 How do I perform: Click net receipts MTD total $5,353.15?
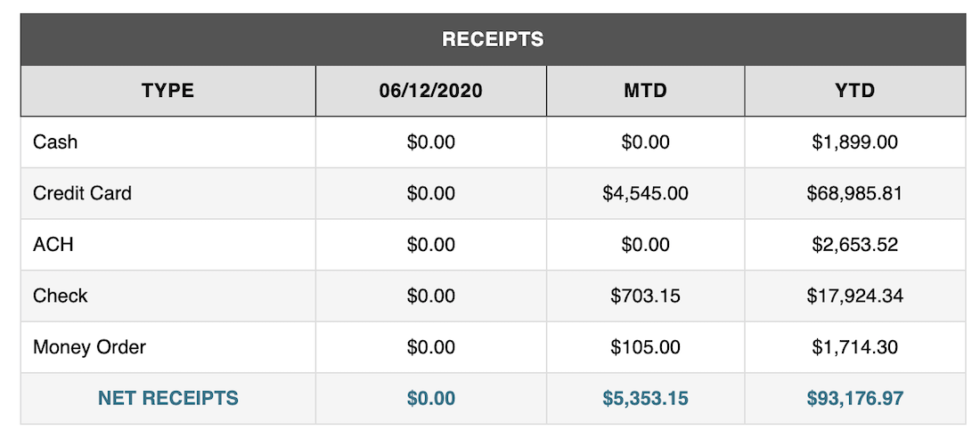pyautogui.click(x=646, y=398)
